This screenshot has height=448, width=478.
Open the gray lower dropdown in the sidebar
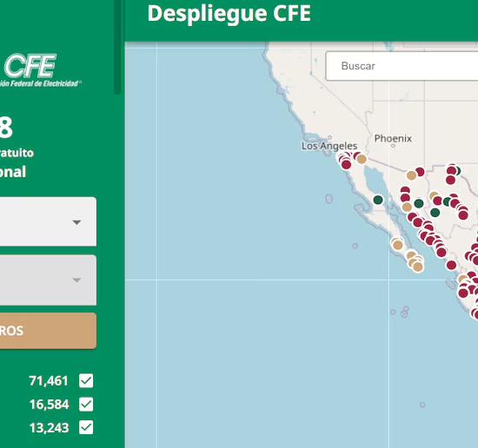click(48, 280)
